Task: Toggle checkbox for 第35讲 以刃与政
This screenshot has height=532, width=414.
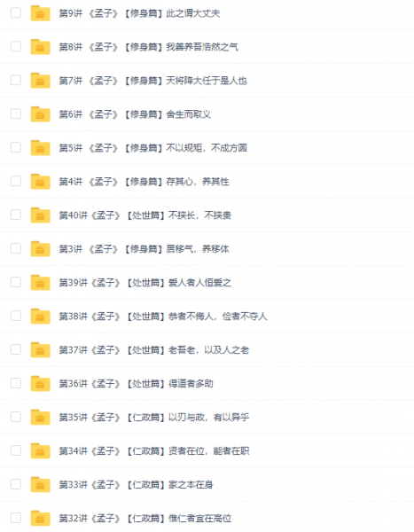Action: (x=16, y=417)
